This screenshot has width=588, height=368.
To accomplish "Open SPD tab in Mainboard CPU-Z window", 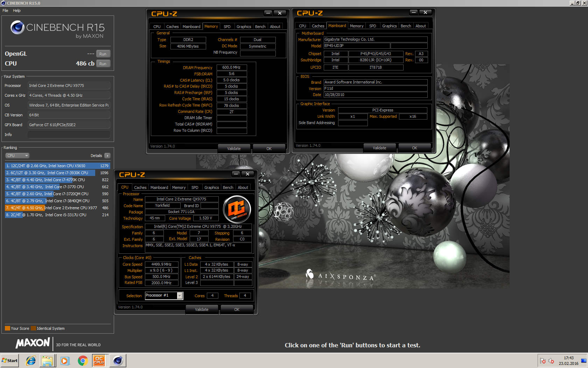I will [373, 26].
